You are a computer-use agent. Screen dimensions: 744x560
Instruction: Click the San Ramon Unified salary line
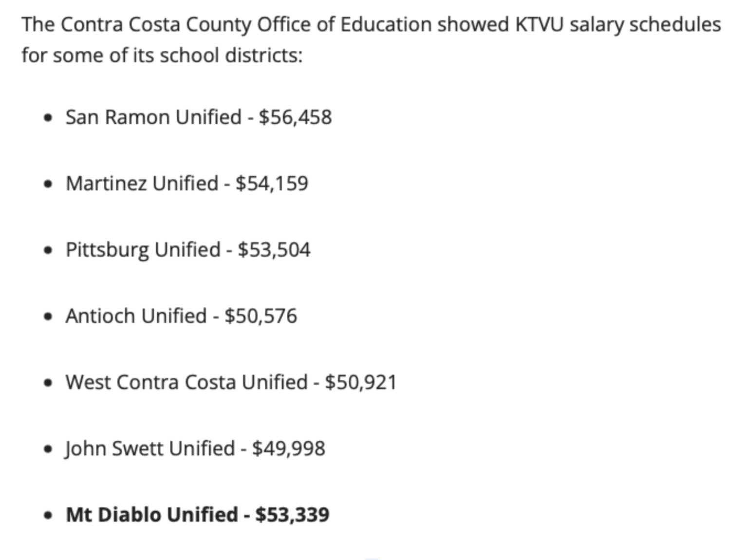tap(199, 117)
